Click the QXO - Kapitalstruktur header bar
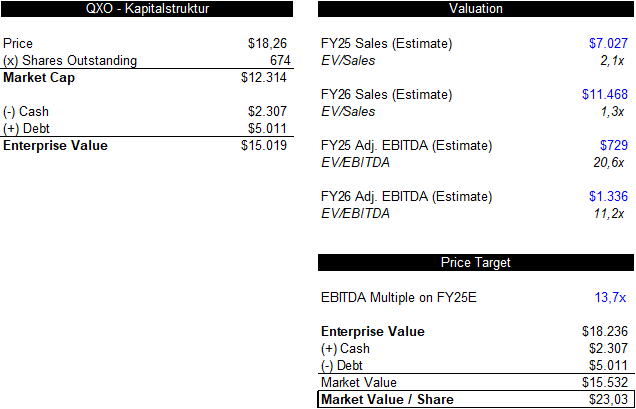Viewport: 636px width, 409px height. tap(147, 9)
